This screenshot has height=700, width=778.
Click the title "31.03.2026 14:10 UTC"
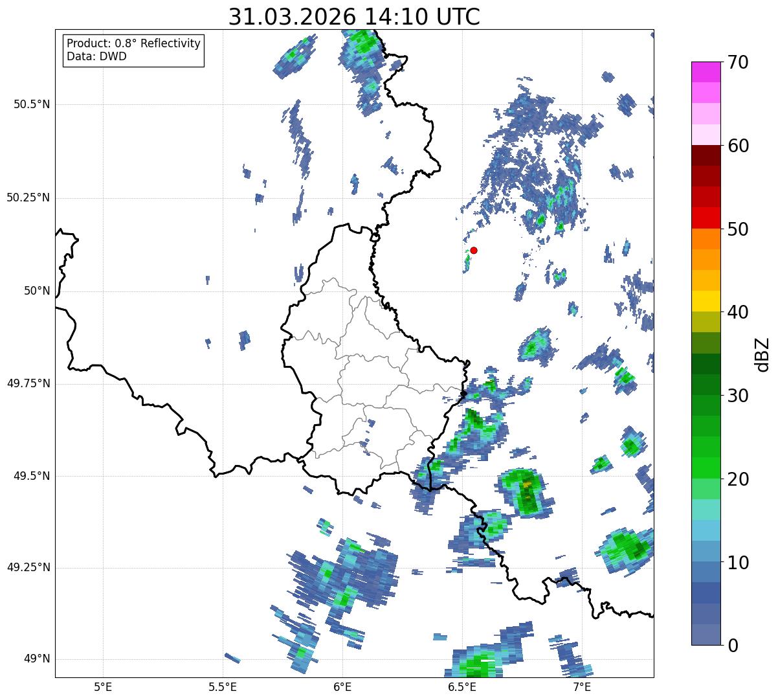[x=354, y=16]
